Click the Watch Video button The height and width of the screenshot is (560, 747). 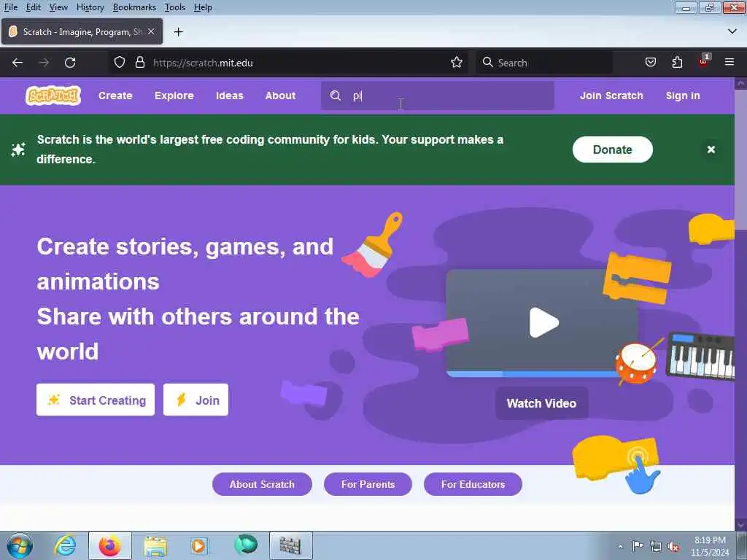(x=542, y=403)
